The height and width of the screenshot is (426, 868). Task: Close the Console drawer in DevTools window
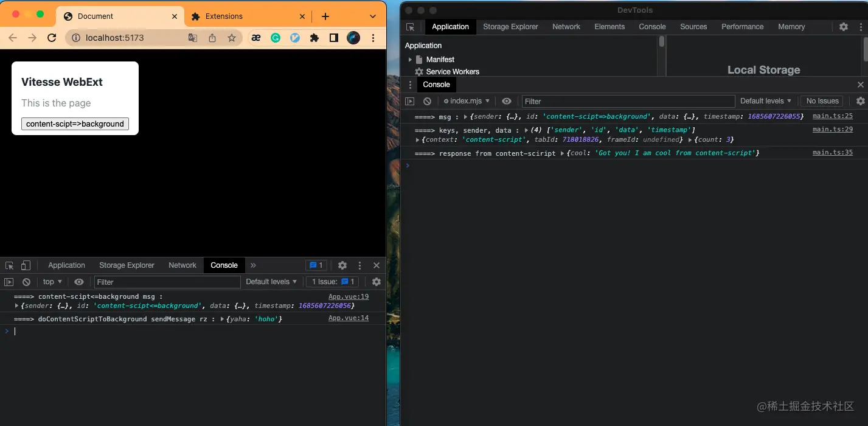click(x=860, y=85)
